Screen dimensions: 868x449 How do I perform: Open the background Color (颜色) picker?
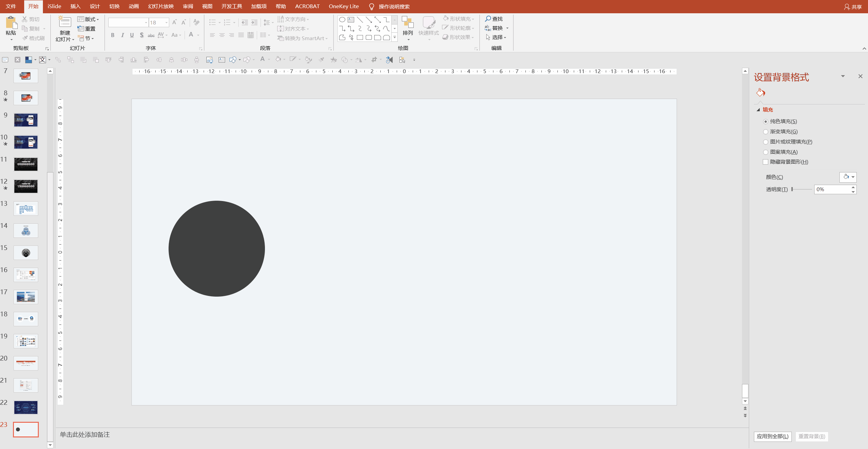point(848,177)
